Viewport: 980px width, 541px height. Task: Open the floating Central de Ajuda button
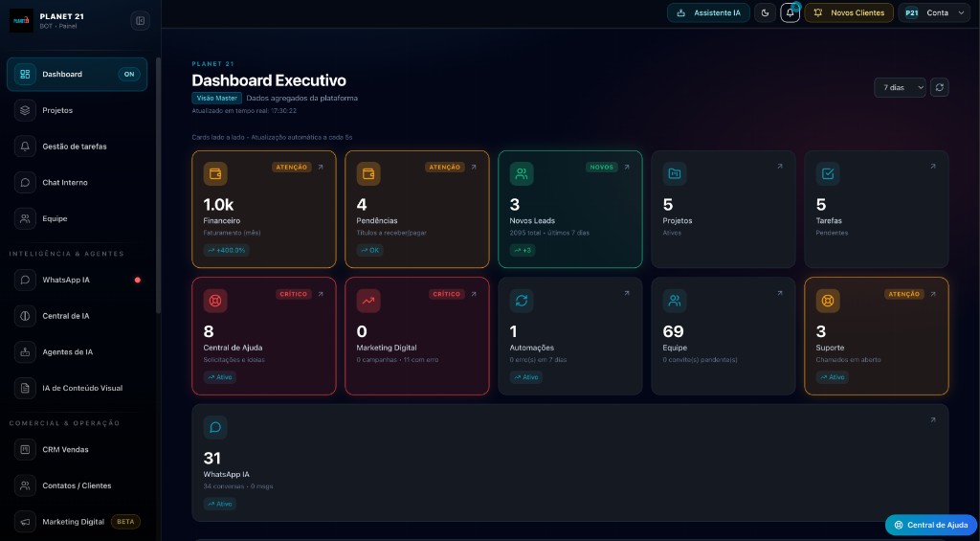930,525
